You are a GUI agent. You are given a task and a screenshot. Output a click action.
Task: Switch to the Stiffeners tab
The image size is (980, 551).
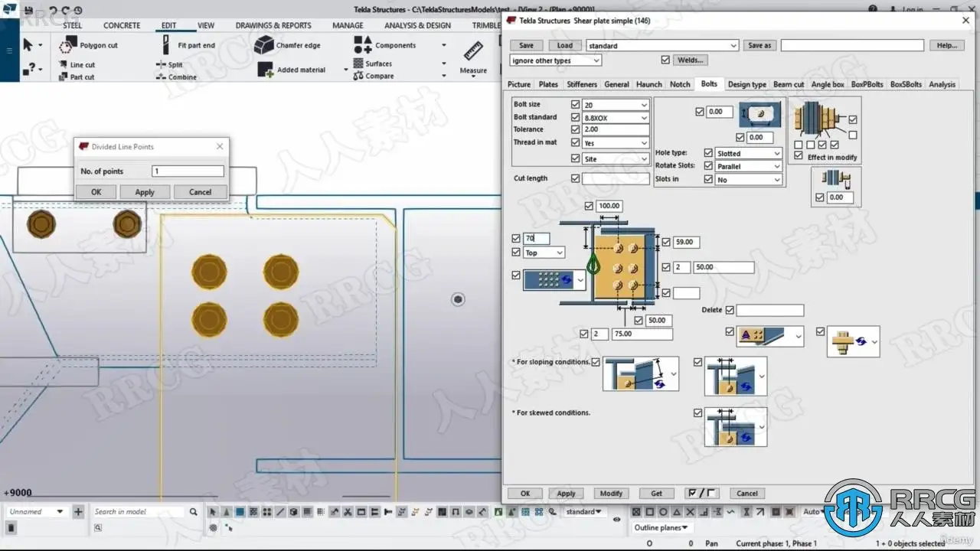tap(582, 84)
